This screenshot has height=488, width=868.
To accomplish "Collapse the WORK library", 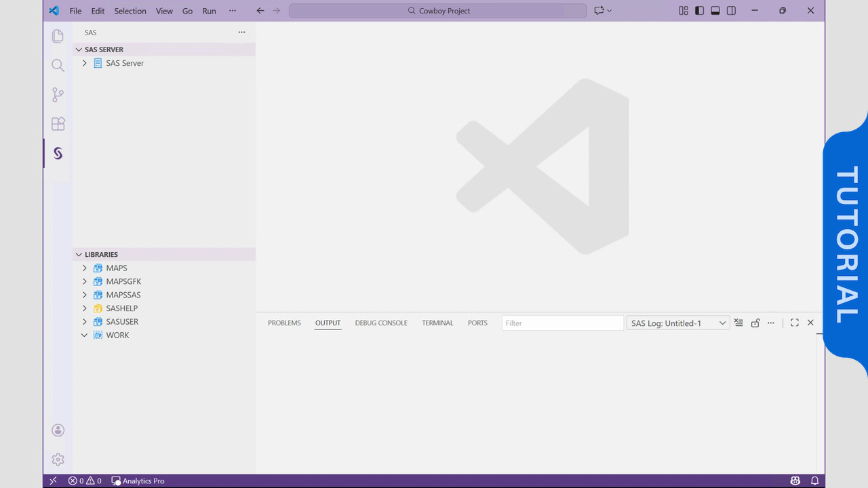I will coord(85,335).
